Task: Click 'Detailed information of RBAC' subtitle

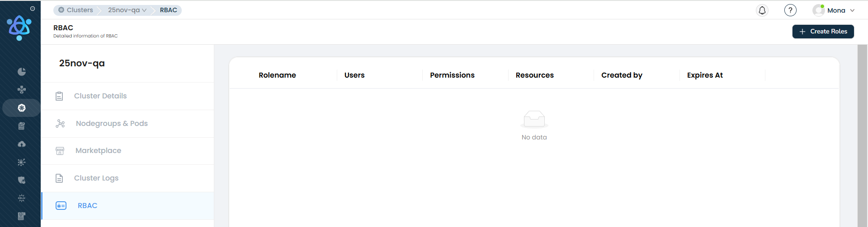Action: point(85,36)
